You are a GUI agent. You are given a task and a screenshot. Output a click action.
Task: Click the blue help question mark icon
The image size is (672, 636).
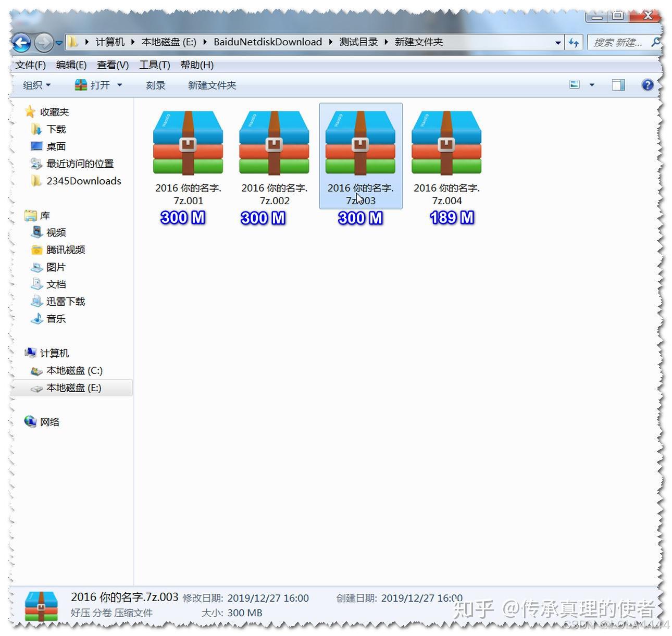tap(648, 85)
